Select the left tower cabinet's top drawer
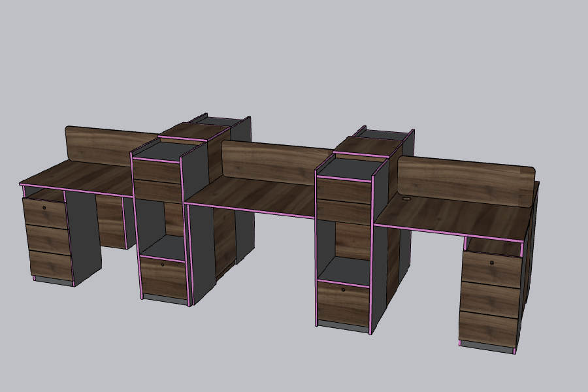588x392 pixels. [x=157, y=171]
